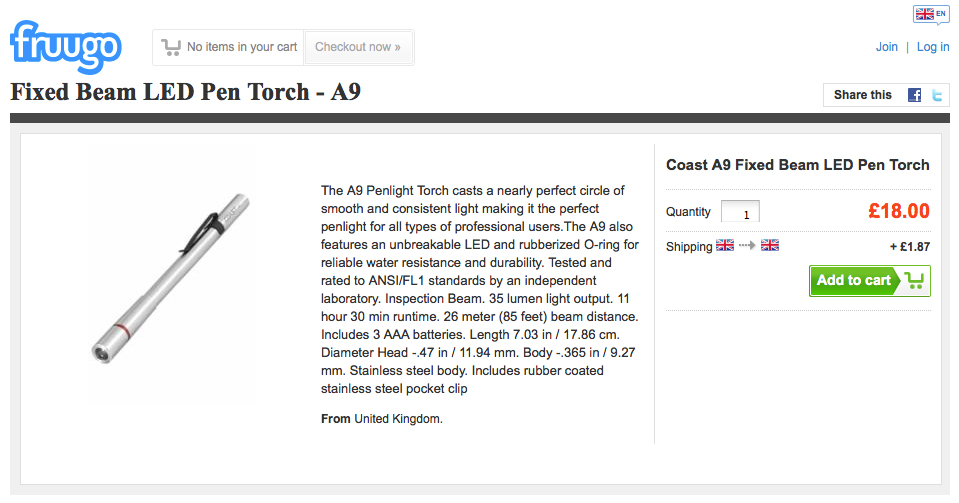The height and width of the screenshot is (503, 959).
Task: Click the shipping origin UK flag
Action: [725, 245]
